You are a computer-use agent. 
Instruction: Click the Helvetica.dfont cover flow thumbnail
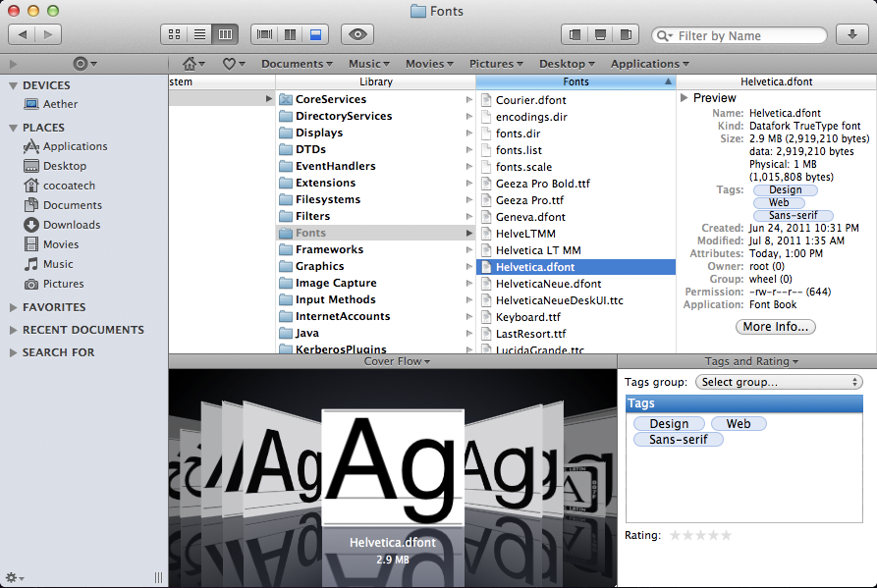(x=393, y=468)
